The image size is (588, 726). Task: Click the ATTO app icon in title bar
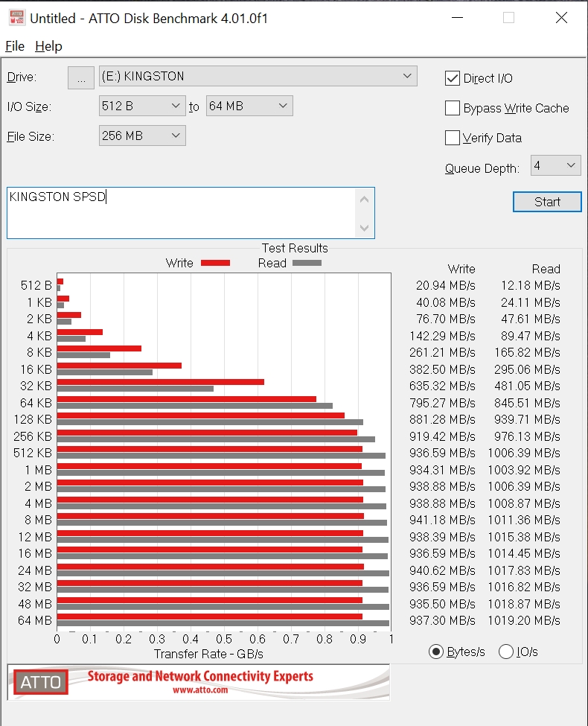pos(16,18)
